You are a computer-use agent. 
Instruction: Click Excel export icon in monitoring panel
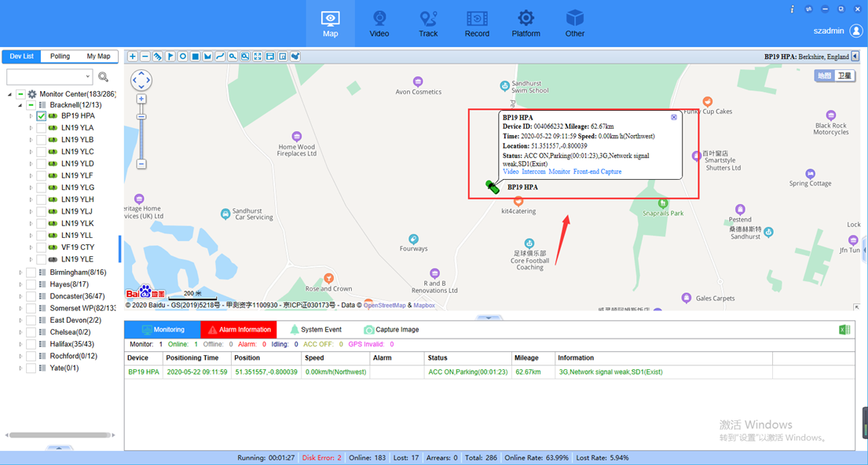point(844,330)
